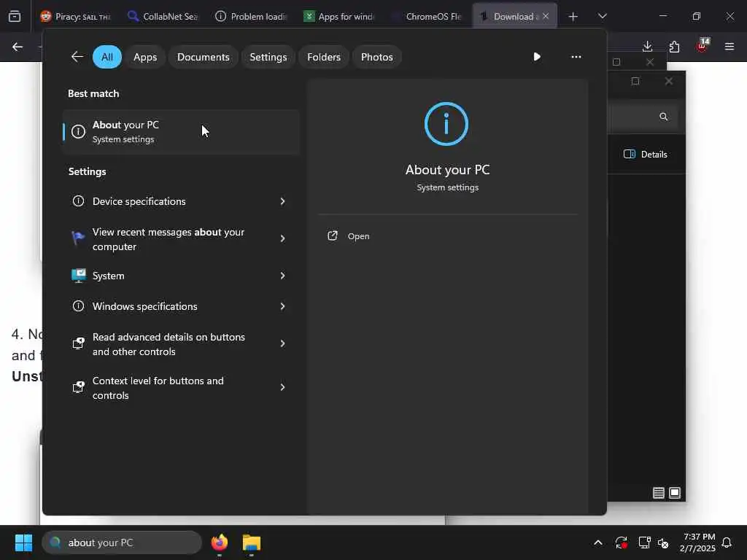Click the uBlock icon showing 14
The height and width of the screenshot is (560, 747).
click(703, 46)
